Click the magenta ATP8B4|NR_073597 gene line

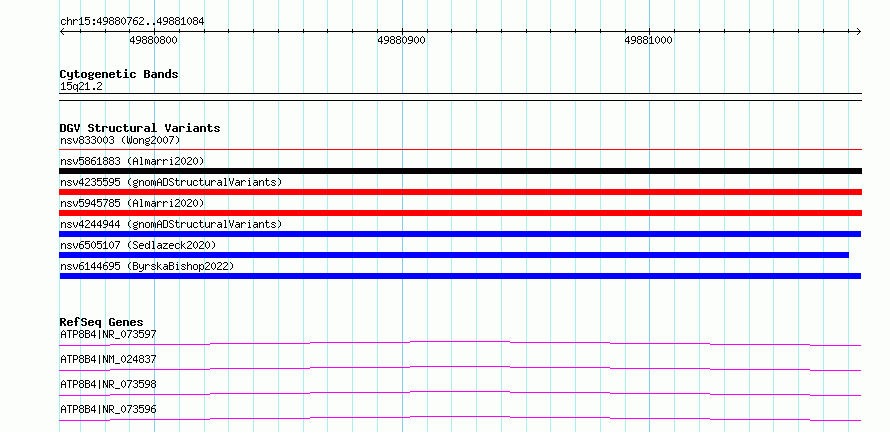point(460,343)
